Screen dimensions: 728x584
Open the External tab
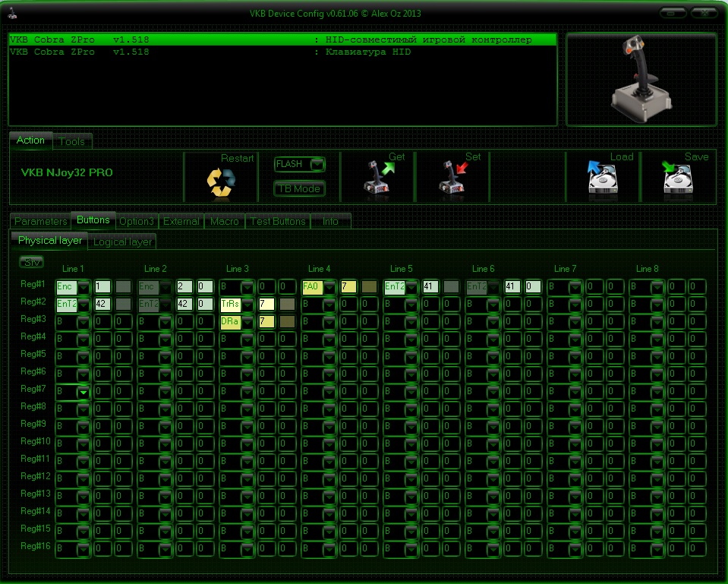[x=181, y=221]
